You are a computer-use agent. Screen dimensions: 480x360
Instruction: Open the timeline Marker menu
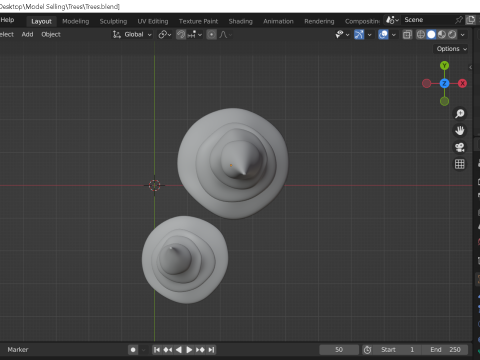(18, 350)
